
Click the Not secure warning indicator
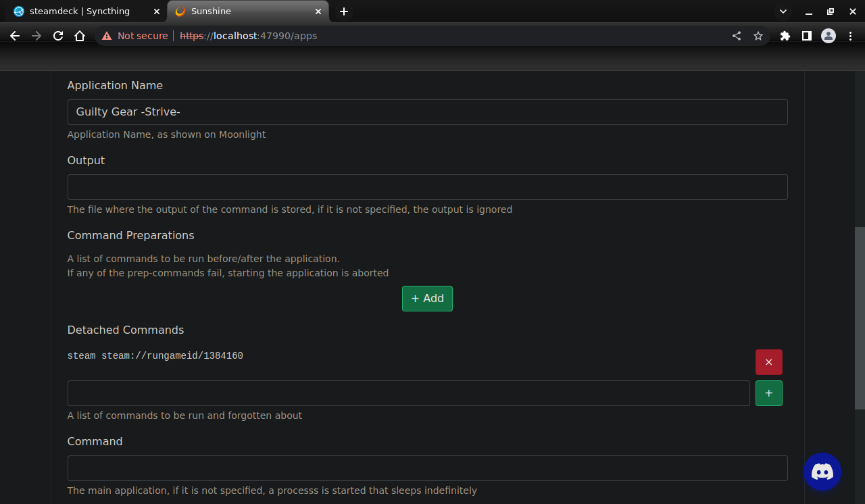pos(135,36)
